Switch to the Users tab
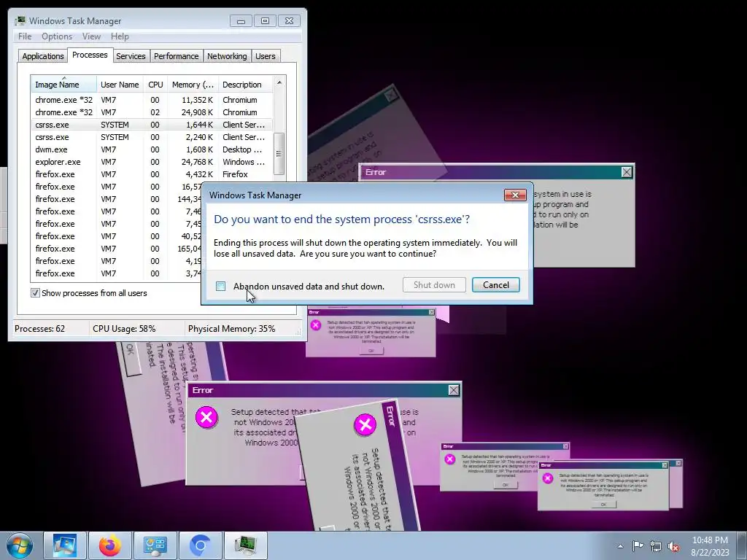Viewport: 747px width, 560px height. [266, 56]
